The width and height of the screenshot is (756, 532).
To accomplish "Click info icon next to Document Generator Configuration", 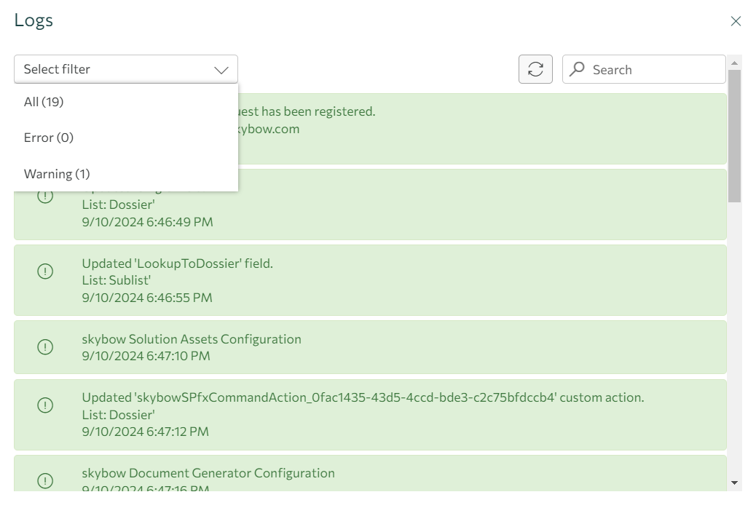I will [x=45, y=480].
